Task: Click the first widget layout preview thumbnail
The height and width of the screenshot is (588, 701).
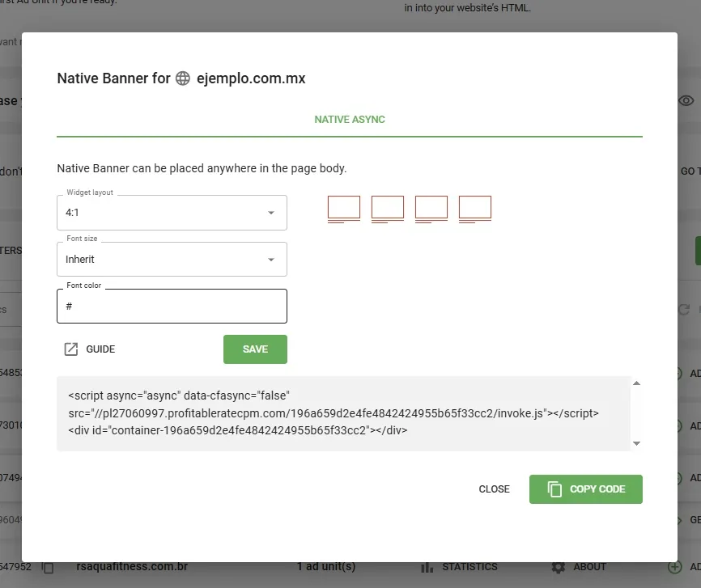Action: click(x=344, y=209)
